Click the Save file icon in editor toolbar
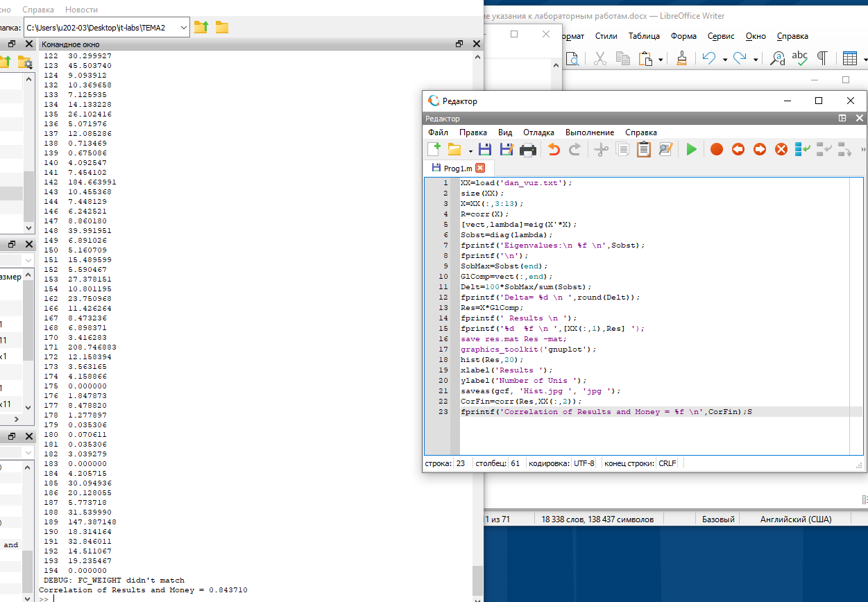The image size is (868, 602). pyautogui.click(x=485, y=149)
